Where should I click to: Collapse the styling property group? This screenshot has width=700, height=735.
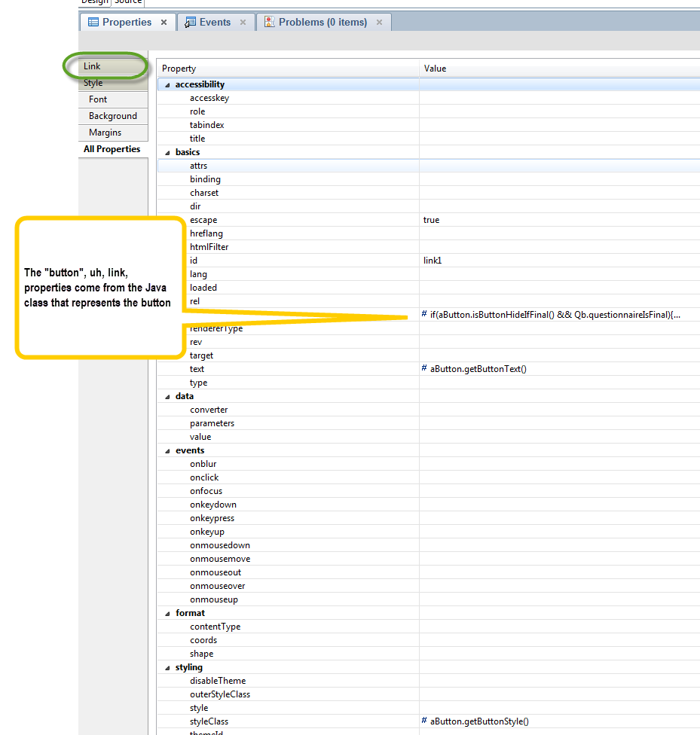click(167, 666)
